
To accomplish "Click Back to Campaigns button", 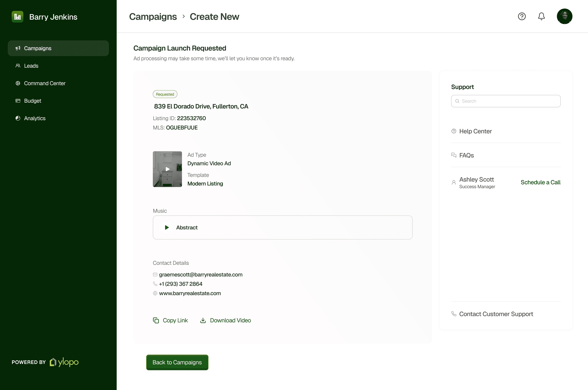I will pyautogui.click(x=177, y=362).
